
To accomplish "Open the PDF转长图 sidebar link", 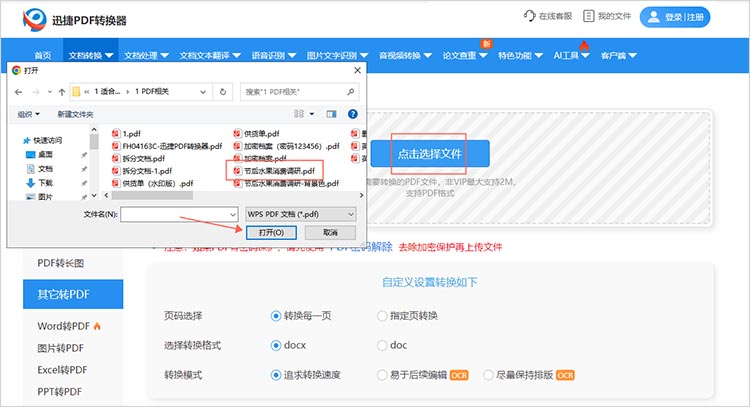I will (61, 263).
